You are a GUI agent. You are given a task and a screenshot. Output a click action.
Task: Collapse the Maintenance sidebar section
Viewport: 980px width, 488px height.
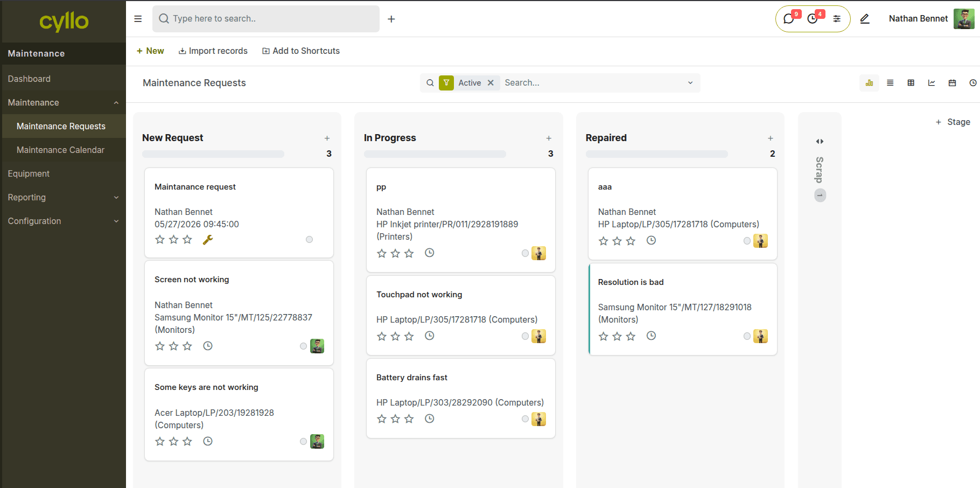(x=63, y=102)
